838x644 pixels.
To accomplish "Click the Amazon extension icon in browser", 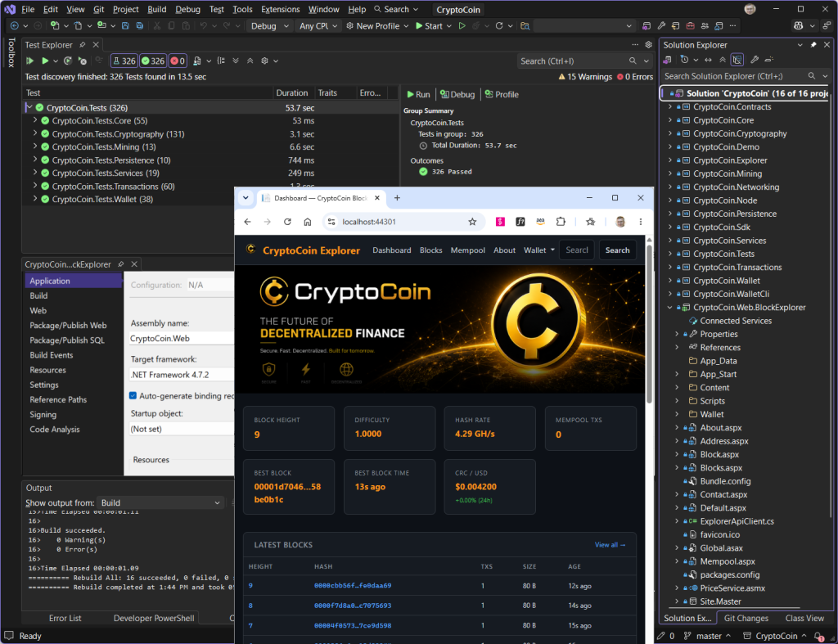I will (x=540, y=222).
